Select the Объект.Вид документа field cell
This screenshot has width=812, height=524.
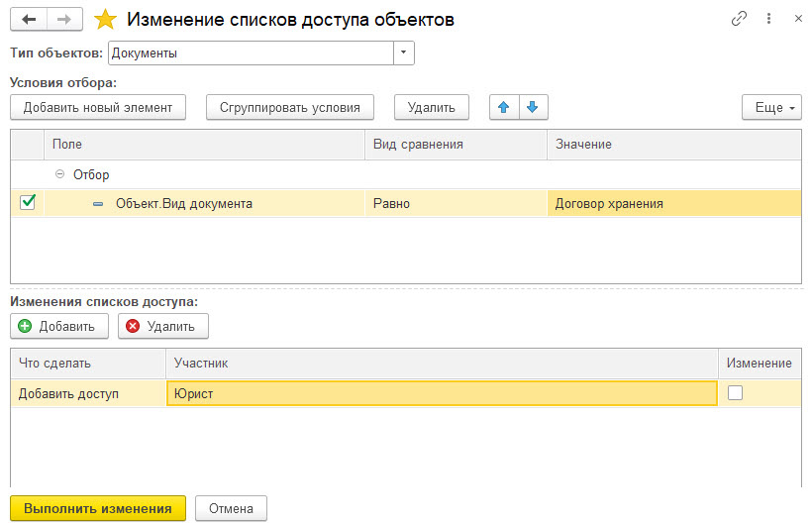click(x=205, y=203)
